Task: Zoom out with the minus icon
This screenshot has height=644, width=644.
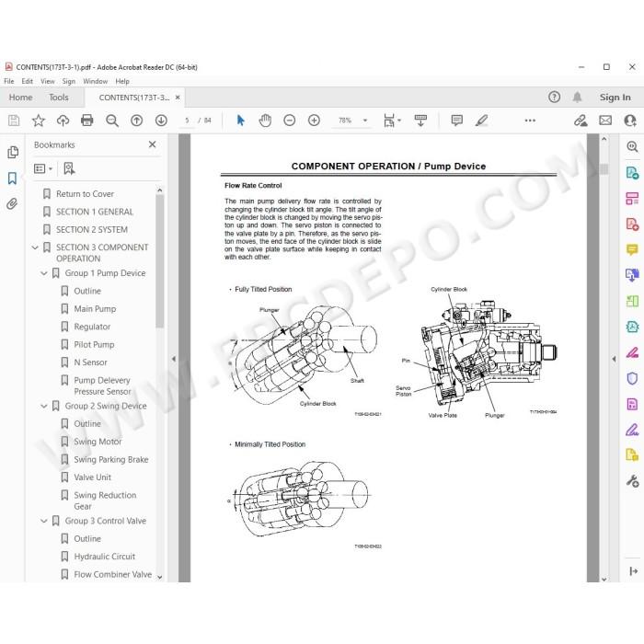Action: pos(290,121)
